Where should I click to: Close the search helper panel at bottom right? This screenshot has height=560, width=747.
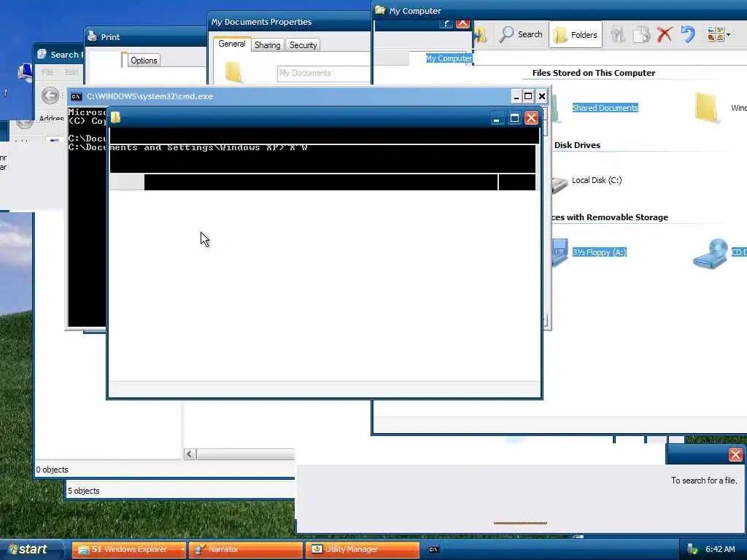(735, 455)
